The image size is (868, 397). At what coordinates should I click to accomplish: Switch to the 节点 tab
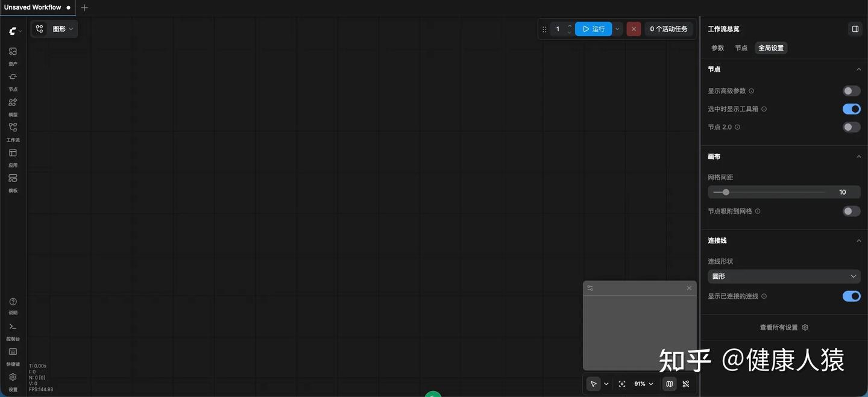coord(741,48)
